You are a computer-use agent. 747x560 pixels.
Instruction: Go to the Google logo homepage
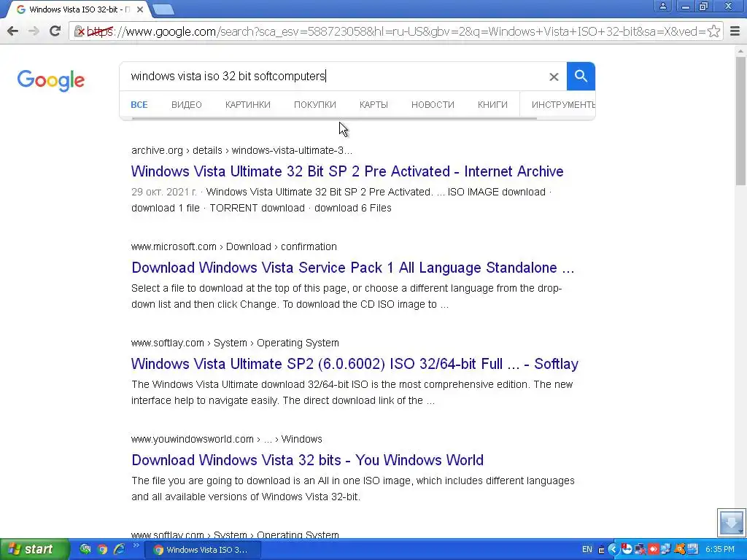tap(51, 80)
